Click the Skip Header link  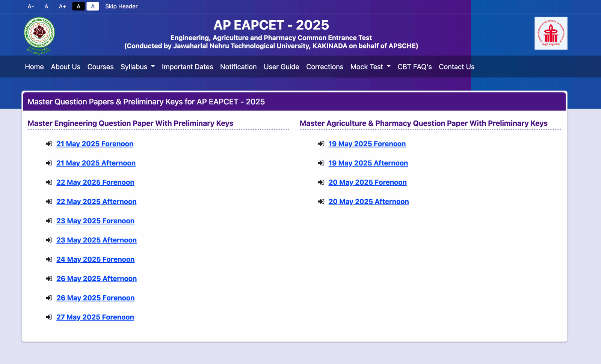121,6
